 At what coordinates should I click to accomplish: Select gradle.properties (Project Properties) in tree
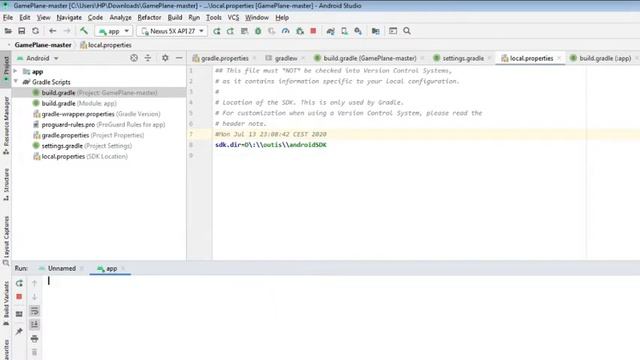click(89, 135)
